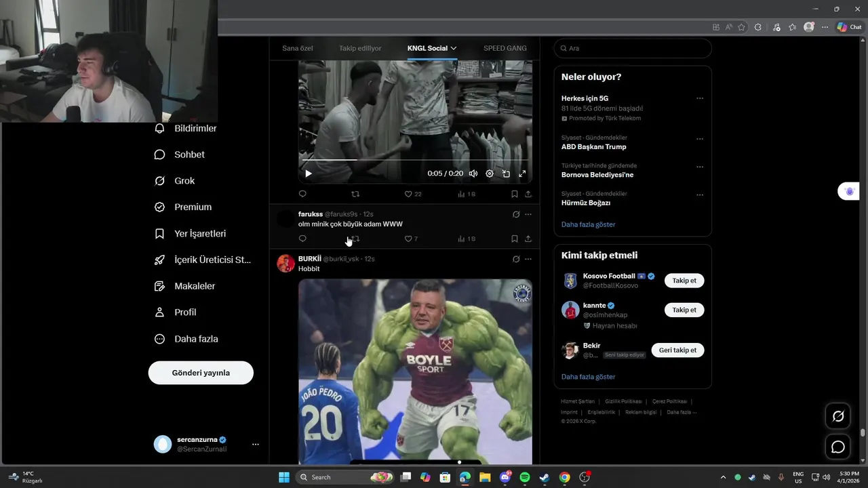Focus the Ara search field
Screen dimensions: 868x488
pyautogui.click(x=633, y=48)
